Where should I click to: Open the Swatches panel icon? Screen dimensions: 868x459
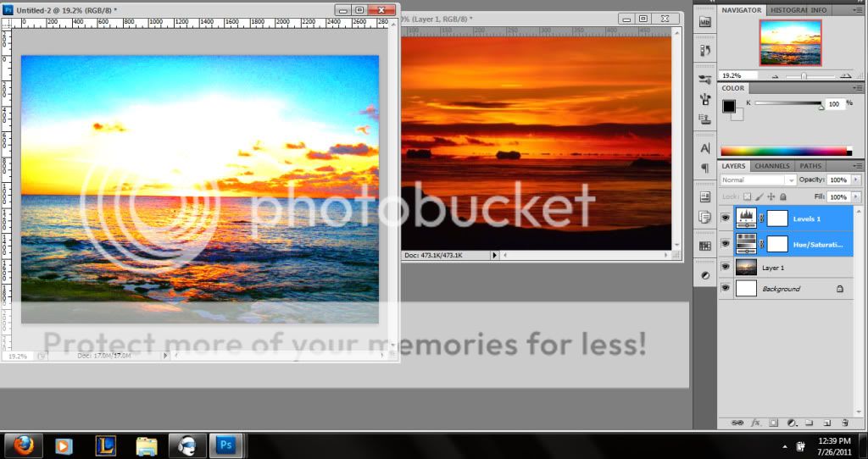[x=704, y=246]
